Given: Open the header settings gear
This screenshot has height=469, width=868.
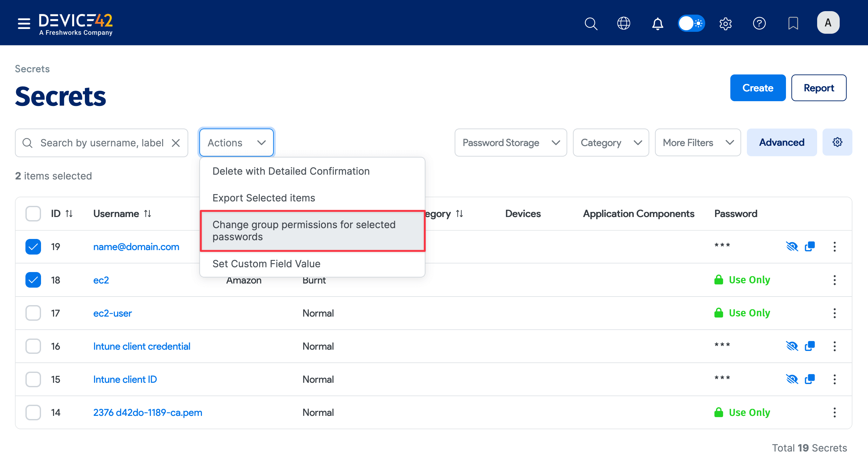Looking at the screenshot, I should pos(725,23).
